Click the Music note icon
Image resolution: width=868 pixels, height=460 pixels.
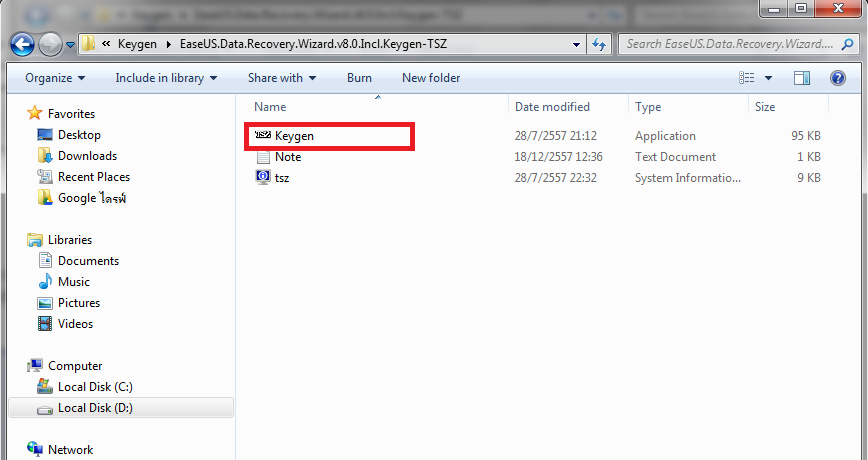(45, 281)
